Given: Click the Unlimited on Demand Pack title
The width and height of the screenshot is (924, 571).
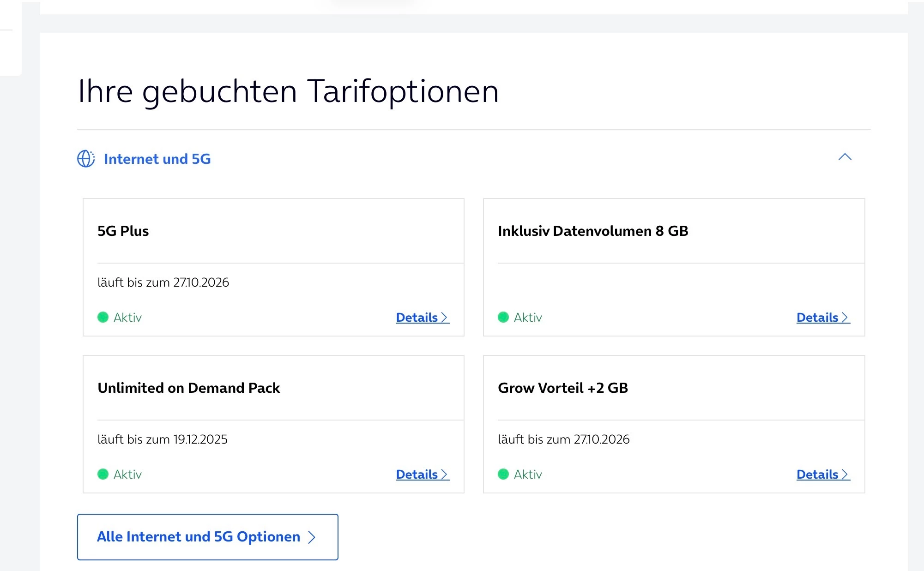Looking at the screenshot, I should (188, 388).
